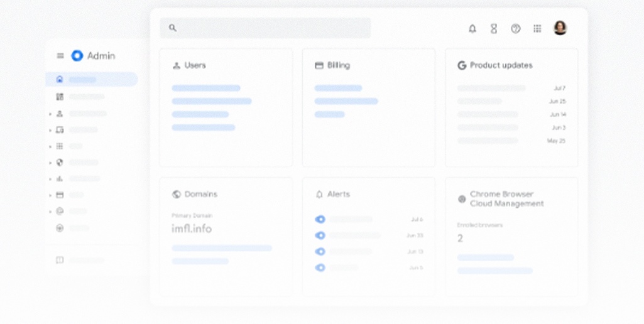Open the help question mark icon
The width and height of the screenshot is (644, 324).
515,28
